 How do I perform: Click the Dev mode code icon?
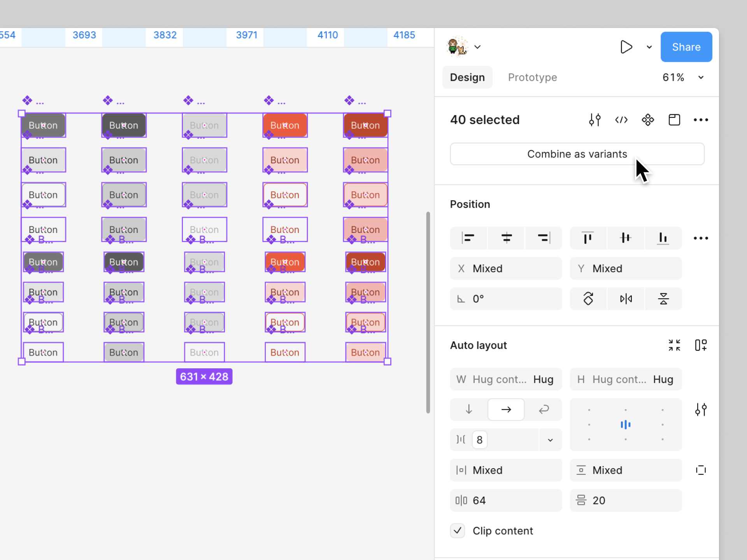[x=621, y=120]
